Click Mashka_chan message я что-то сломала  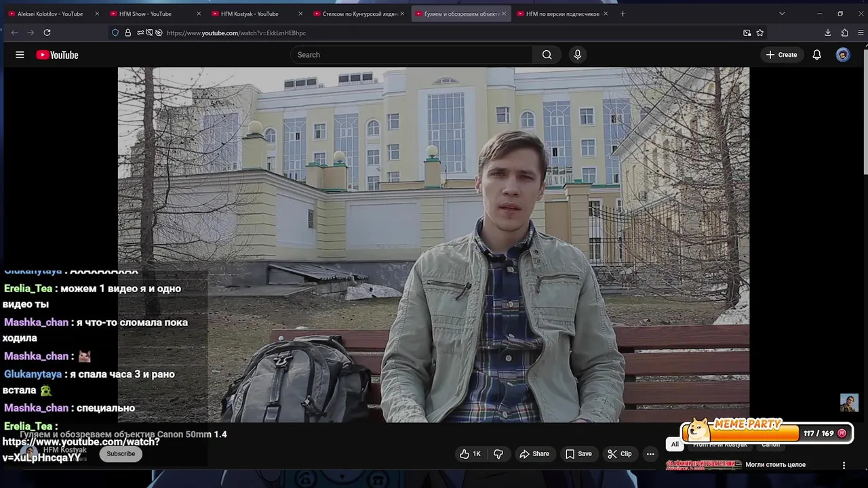[x=96, y=330]
